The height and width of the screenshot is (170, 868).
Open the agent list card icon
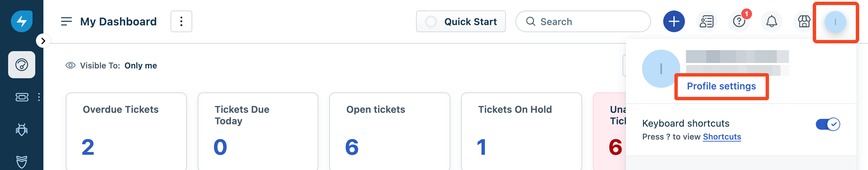click(707, 21)
